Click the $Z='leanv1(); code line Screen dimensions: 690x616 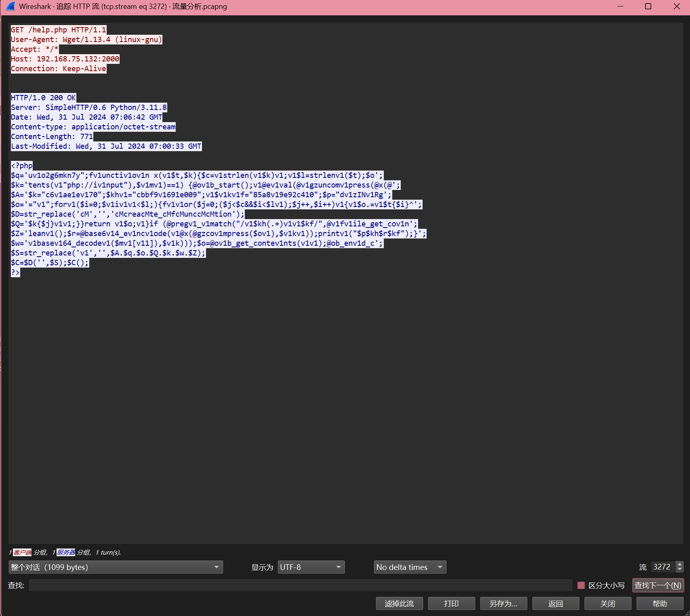coord(219,234)
